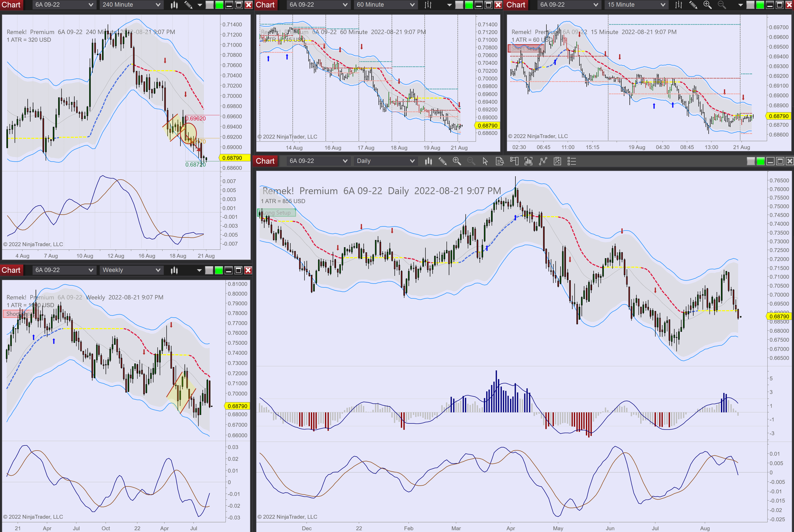Toggle green link button on 240 Minute chart
The height and width of the screenshot is (532, 794).
coord(219,5)
